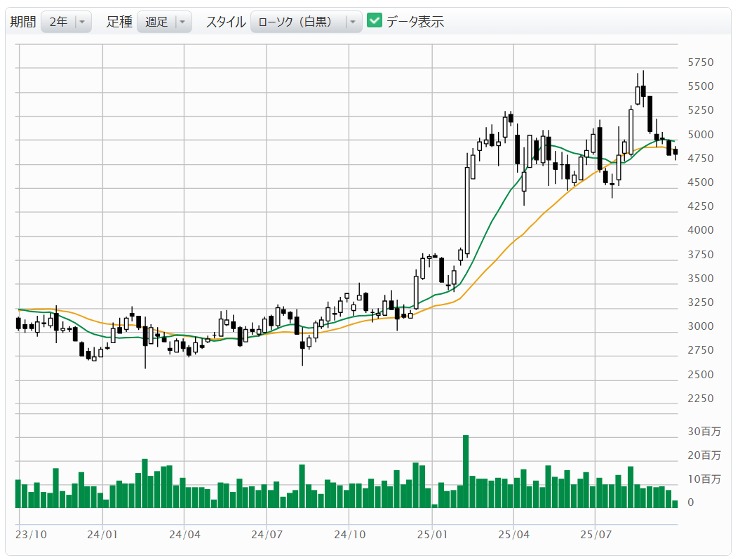Click the スタイル label text

224,22
